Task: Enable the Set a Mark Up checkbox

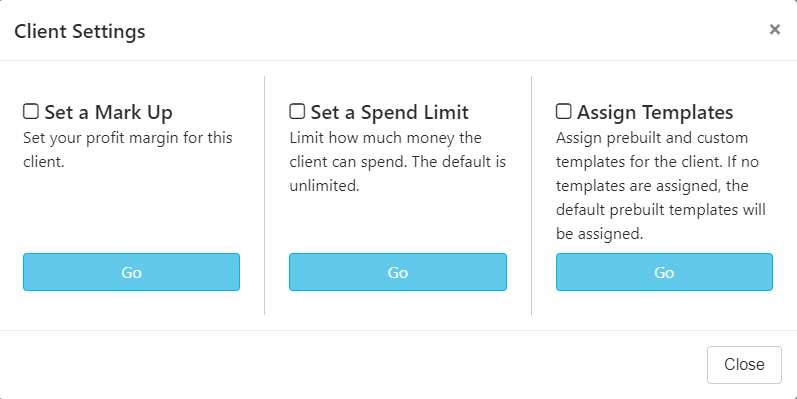Action: pyautogui.click(x=30, y=111)
